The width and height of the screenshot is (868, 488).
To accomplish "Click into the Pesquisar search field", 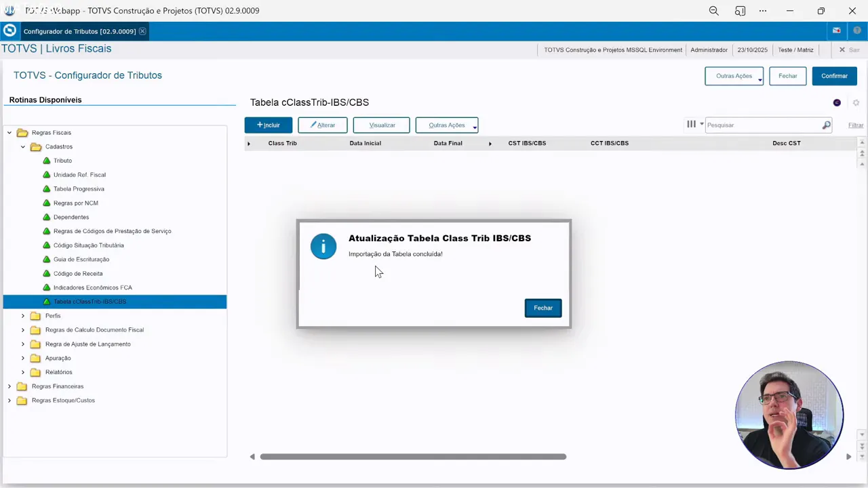I will coord(762,125).
